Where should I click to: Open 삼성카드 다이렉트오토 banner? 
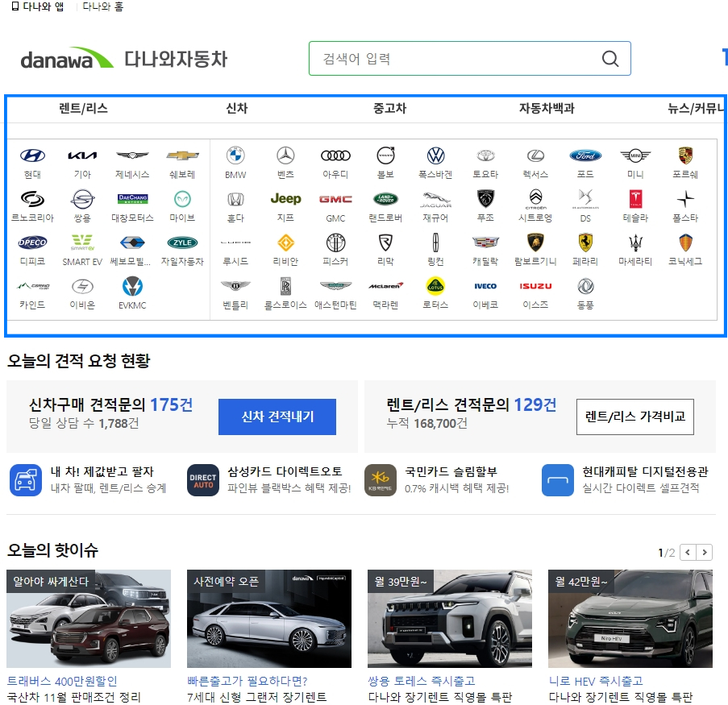point(269,480)
